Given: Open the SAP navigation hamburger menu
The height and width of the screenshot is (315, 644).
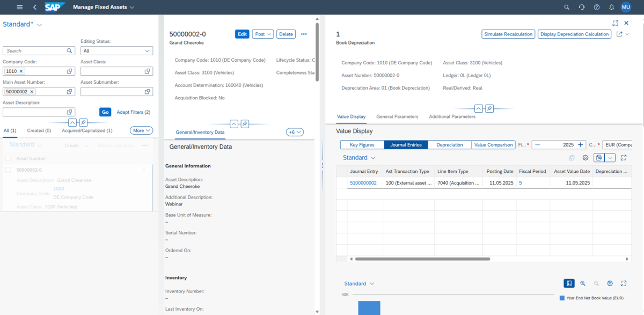Looking at the screenshot, I should [x=20, y=7].
